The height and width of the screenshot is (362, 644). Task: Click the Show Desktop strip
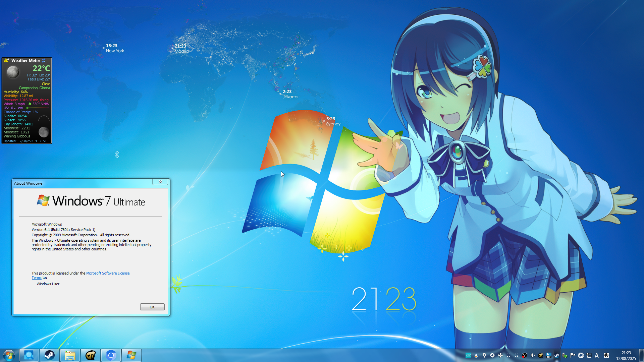click(641, 355)
